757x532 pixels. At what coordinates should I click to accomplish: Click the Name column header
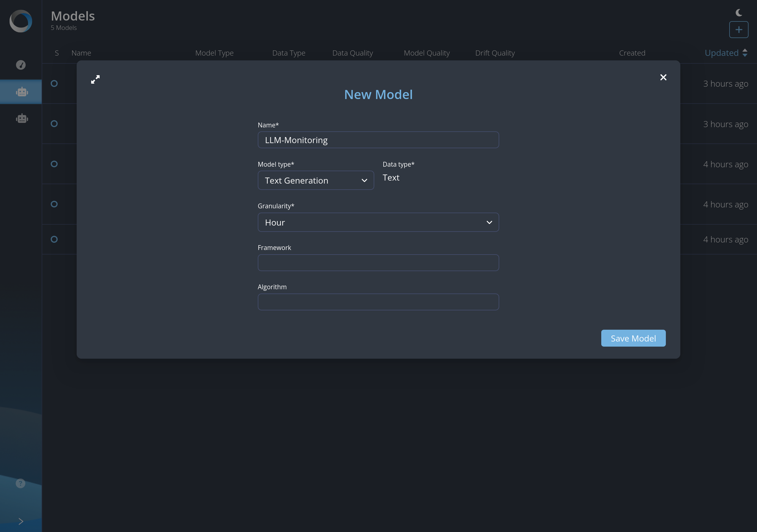click(x=81, y=53)
